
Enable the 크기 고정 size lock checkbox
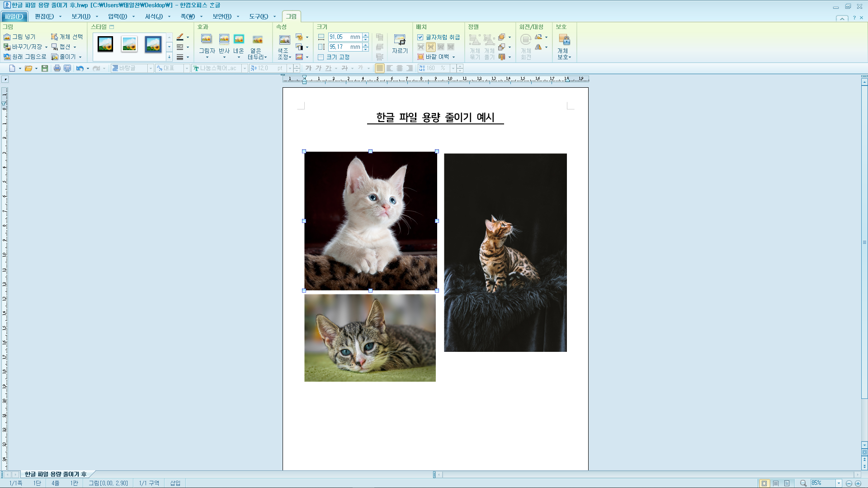[x=321, y=57]
